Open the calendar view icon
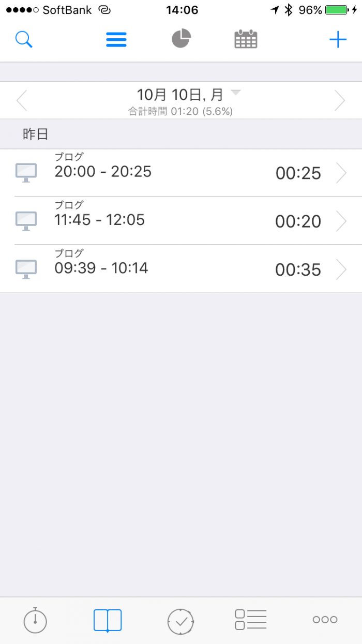362x644 pixels. pos(246,39)
